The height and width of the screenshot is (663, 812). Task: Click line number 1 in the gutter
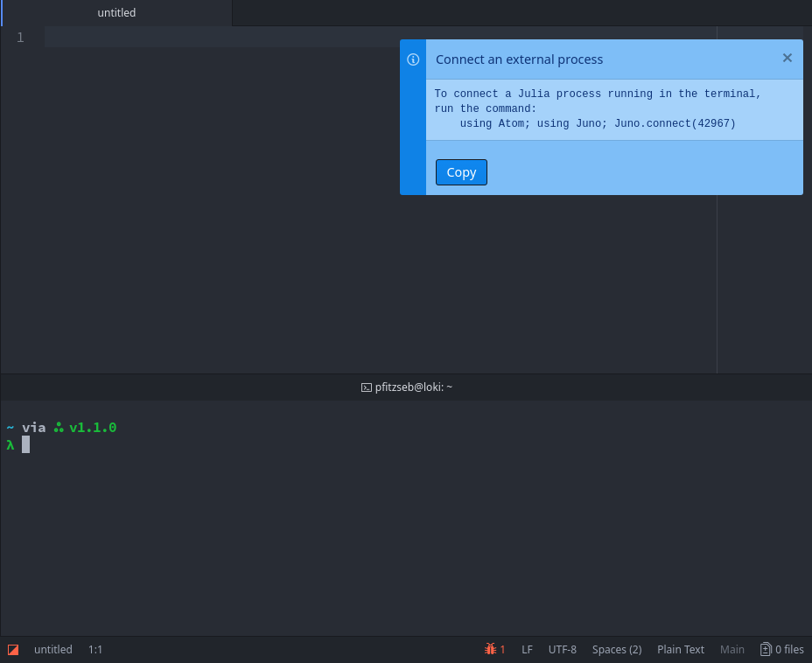click(20, 38)
